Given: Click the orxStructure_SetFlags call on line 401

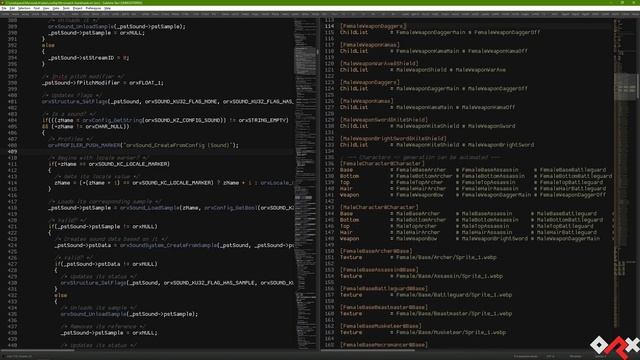Looking at the screenshot, I should tap(168, 102).
